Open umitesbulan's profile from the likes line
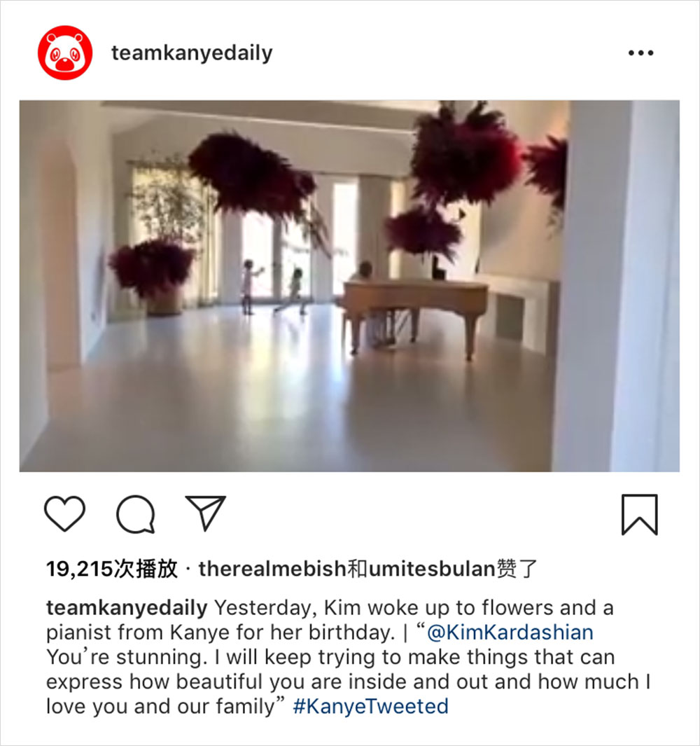The width and height of the screenshot is (700, 746). [433, 569]
